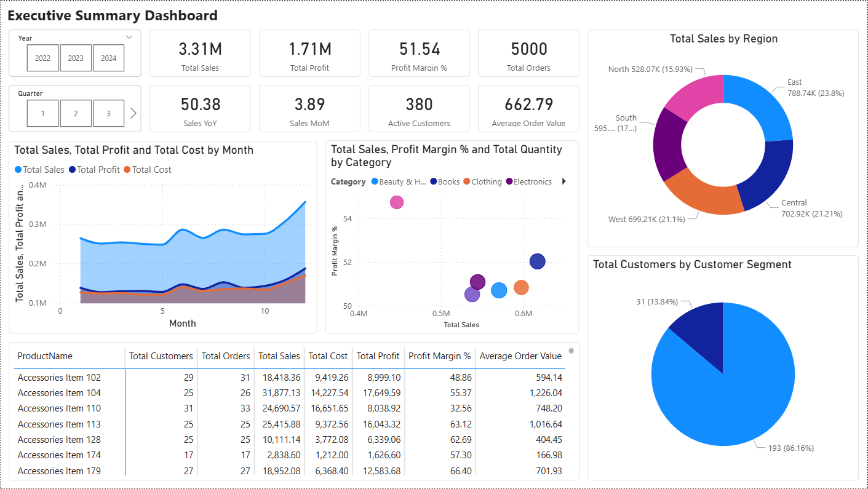Sort the table by Total Sales header
The image size is (868, 489).
[x=279, y=356]
